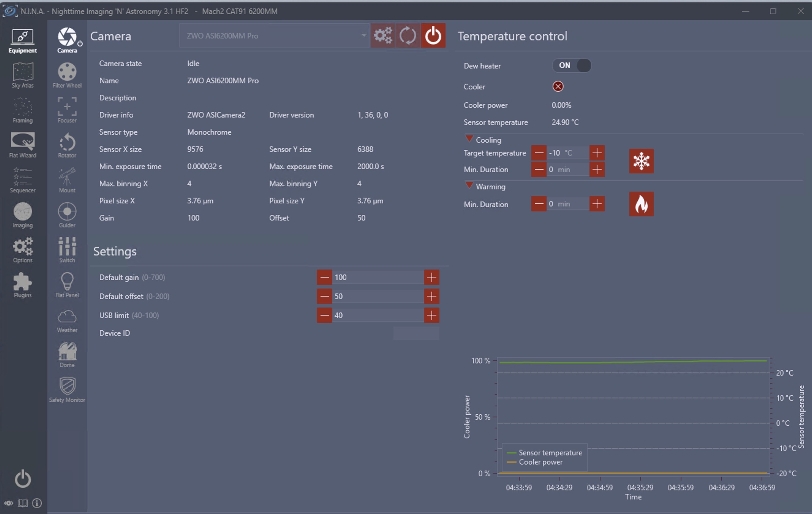
Task: Open the documentation book icon
Action: point(23,503)
